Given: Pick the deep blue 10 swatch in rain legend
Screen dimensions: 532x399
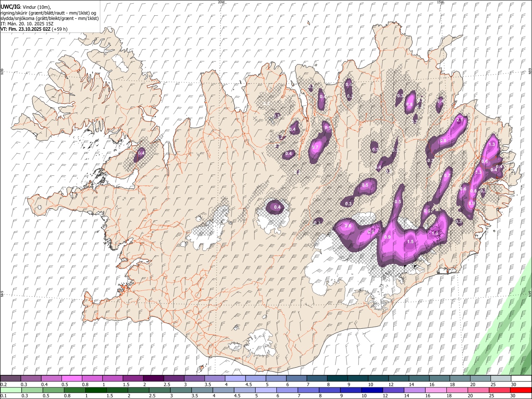Looking at the screenshot, I should coord(372,390).
